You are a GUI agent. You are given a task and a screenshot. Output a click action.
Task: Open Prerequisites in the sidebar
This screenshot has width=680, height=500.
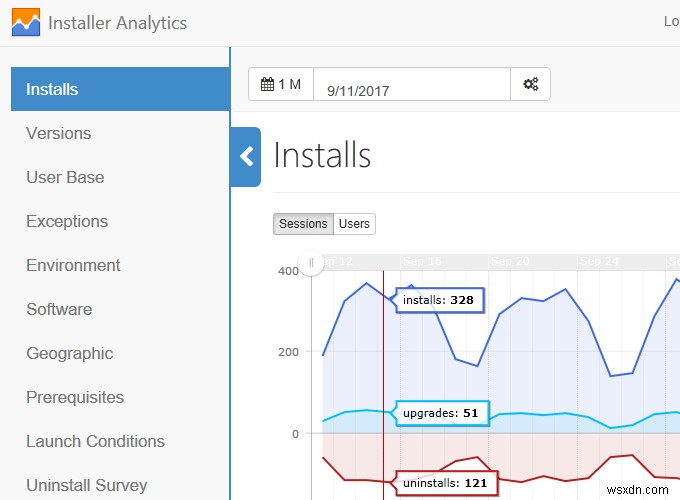click(x=75, y=397)
